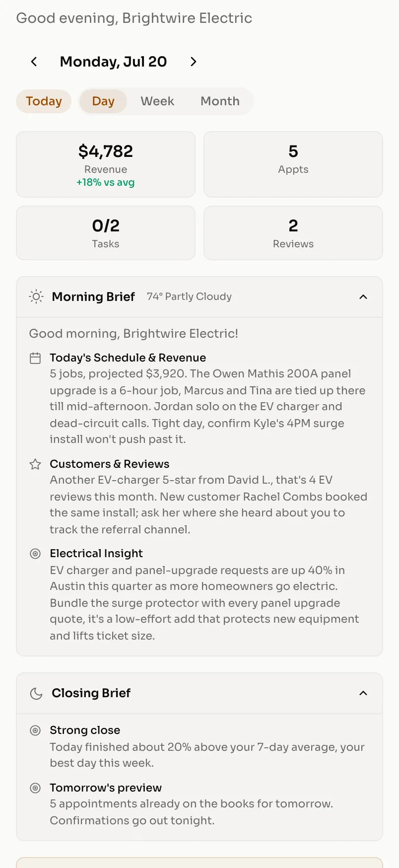Open the 2 Reviews card
The image size is (399, 868).
point(293,233)
